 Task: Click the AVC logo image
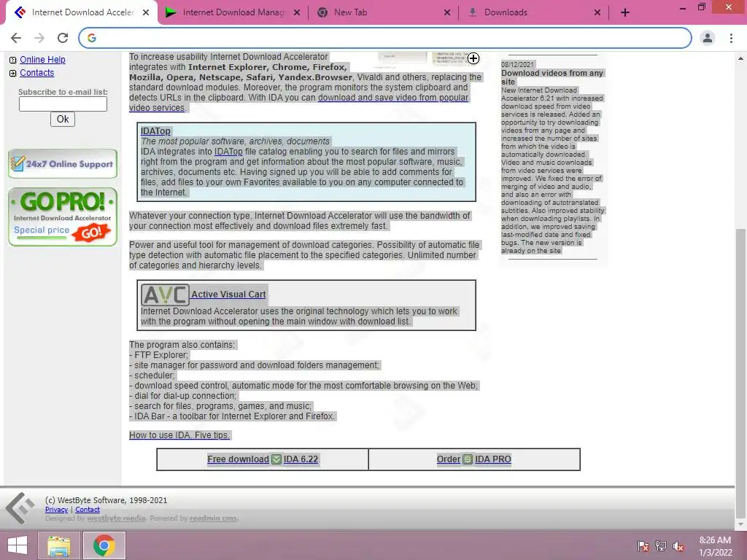pyautogui.click(x=165, y=295)
